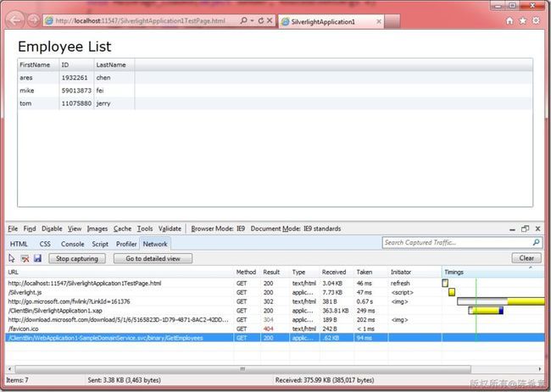This screenshot has width=551, height=392.
Task: Sort network list by Received column
Action: [337, 272]
